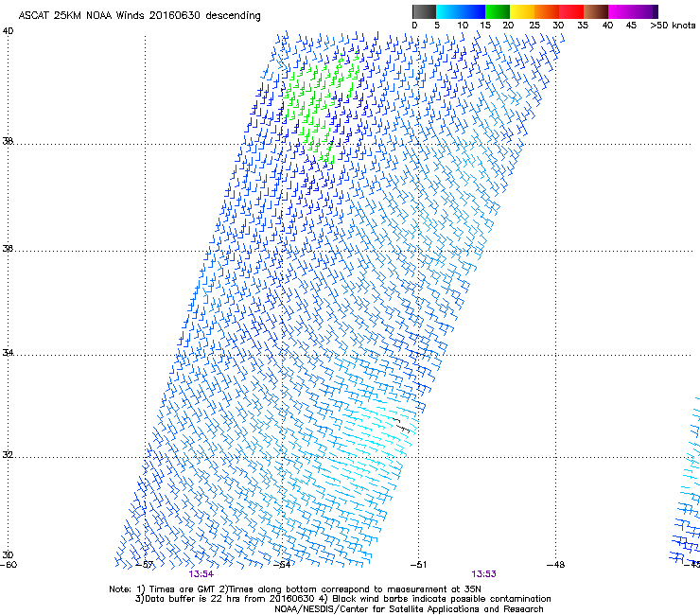Screen dimensions: 700x615
Task: Click the '0' label under the color bar
Action: click(x=414, y=25)
